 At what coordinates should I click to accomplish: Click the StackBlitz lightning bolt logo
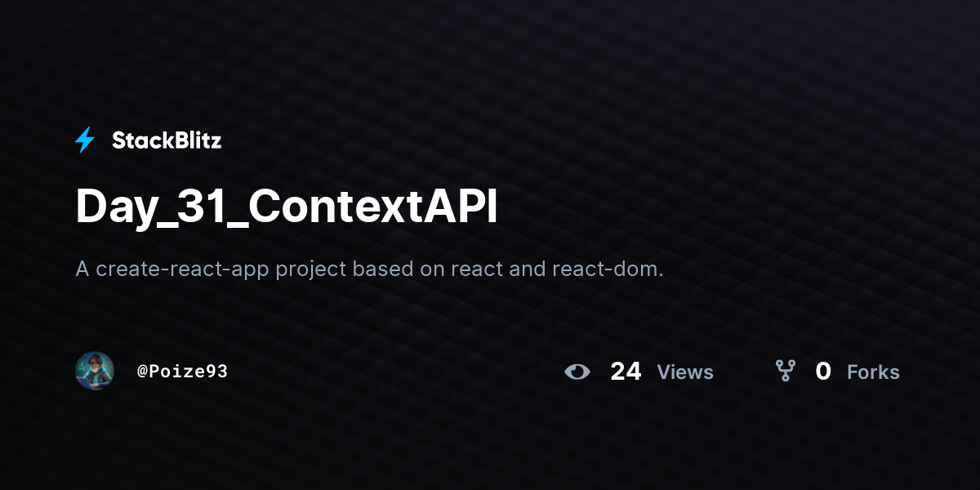pyautogui.click(x=85, y=140)
